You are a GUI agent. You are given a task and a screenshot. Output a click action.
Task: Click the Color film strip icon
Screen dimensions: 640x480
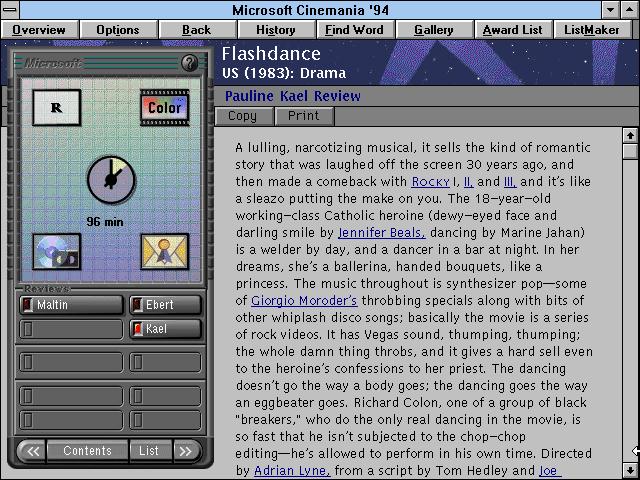tap(164, 108)
